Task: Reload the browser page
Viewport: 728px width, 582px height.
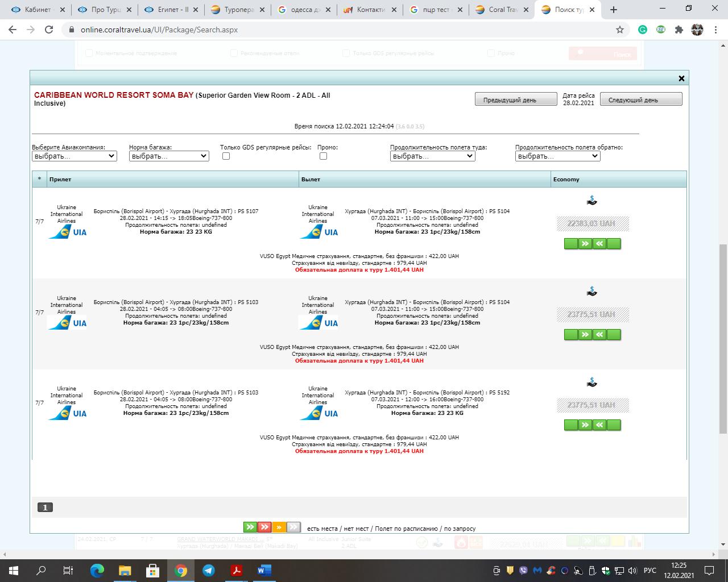Action: pyautogui.click(x=49, y=30)
